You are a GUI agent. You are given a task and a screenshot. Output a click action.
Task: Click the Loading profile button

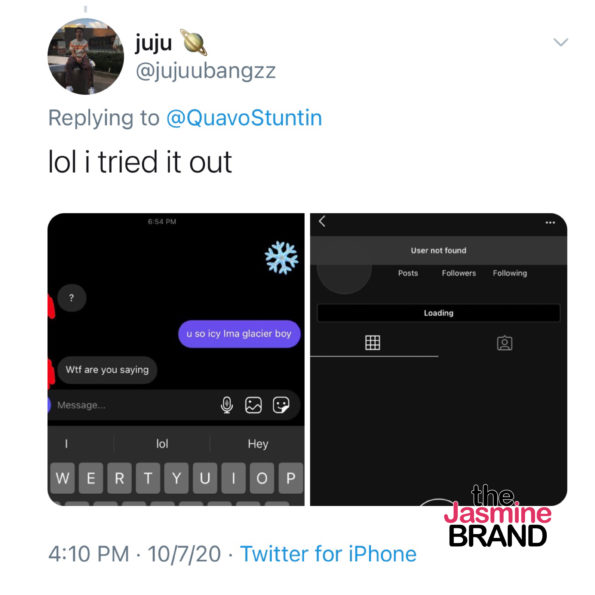(438, 313)
